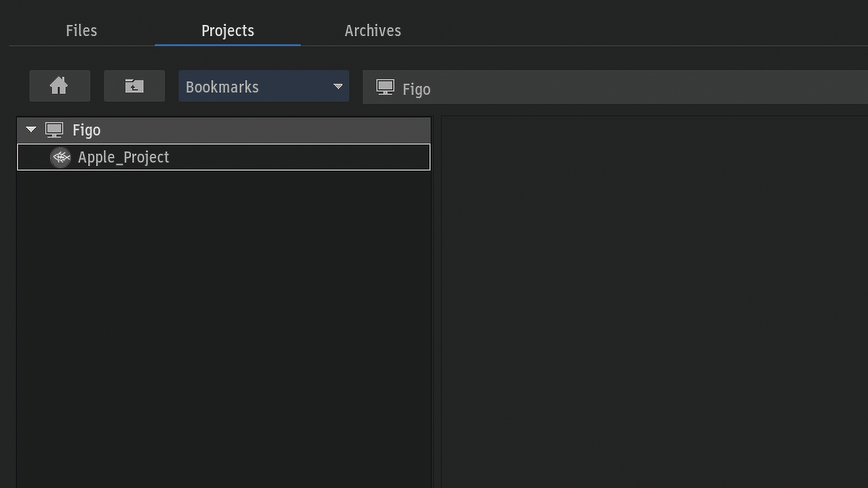Select the Apple_Project label in the tree
Viewport: 868px width, 488px height.
[x=123, y=157]
